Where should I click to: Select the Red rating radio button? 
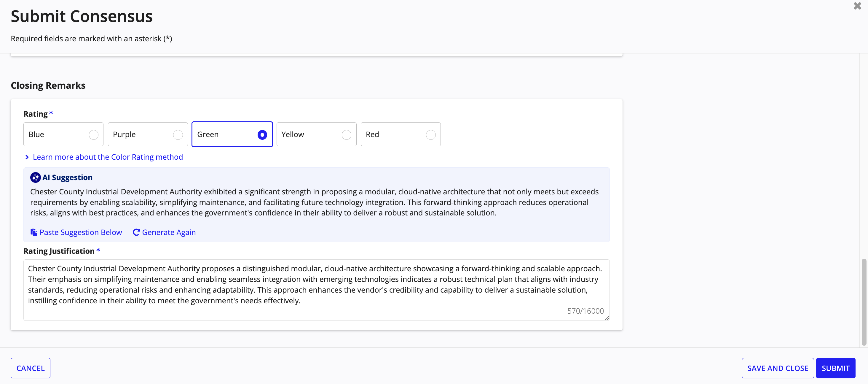coord(431,135)
